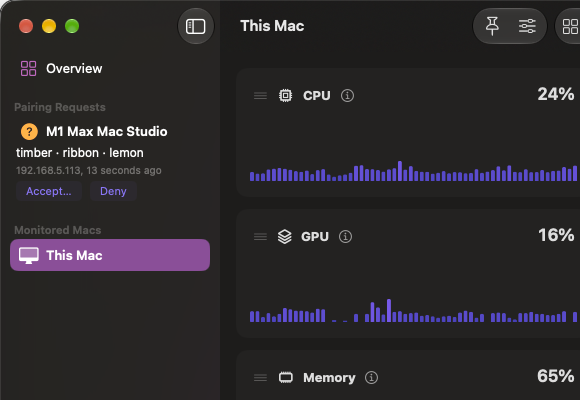Toggle the sidebar visibility button
The height and width of the screenshot is (400, 580).
[x=195, y=26]
